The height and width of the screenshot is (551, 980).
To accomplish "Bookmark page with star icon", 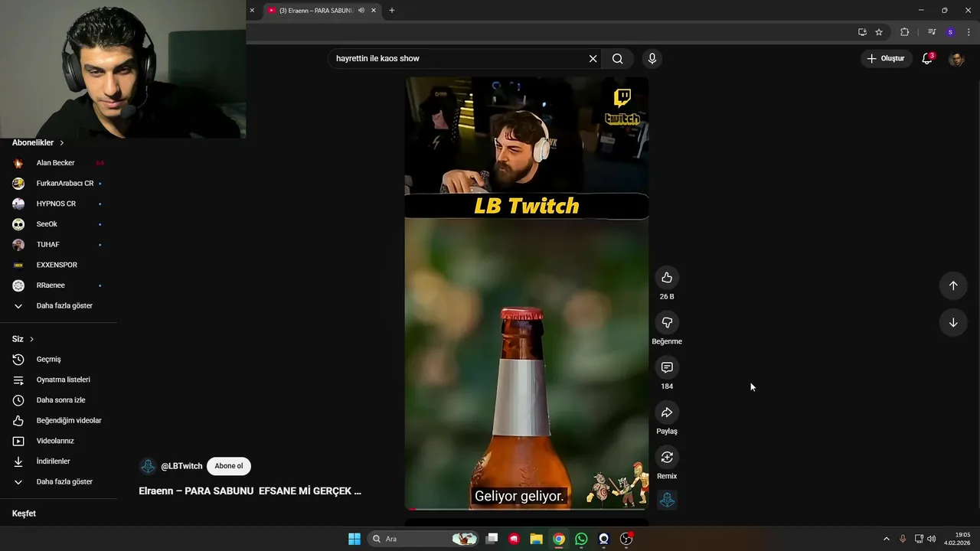I will (879, 32).
